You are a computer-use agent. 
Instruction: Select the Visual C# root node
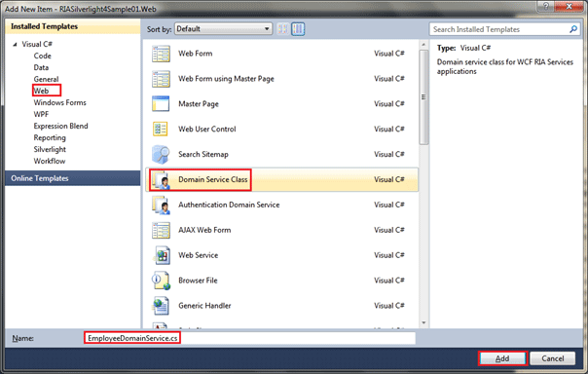pyautogui.click(x=37, y=44)
